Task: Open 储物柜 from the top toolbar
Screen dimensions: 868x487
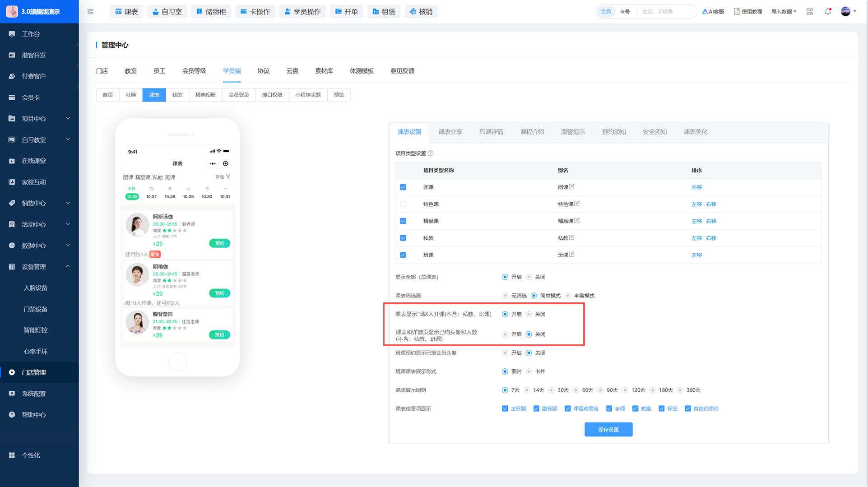Action: pyautogui.click(x=211, y=12)
